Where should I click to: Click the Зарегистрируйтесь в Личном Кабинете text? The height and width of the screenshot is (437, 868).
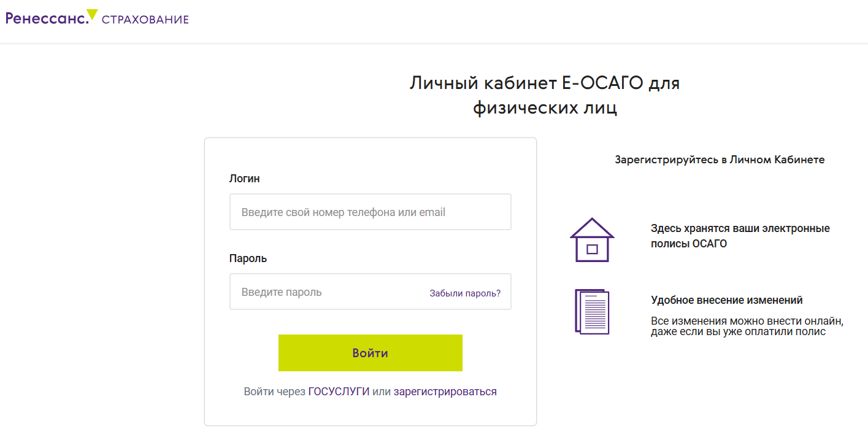[x=720, y=160]
